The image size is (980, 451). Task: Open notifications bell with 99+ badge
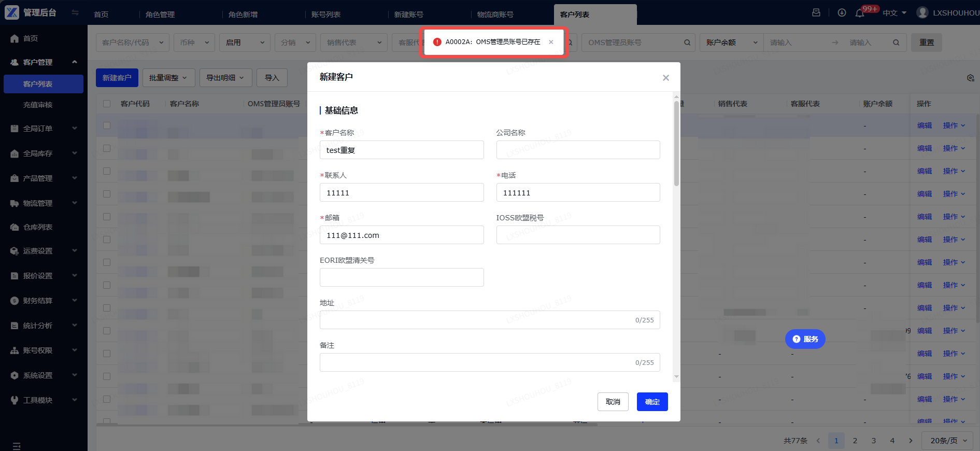pos(860,13)
